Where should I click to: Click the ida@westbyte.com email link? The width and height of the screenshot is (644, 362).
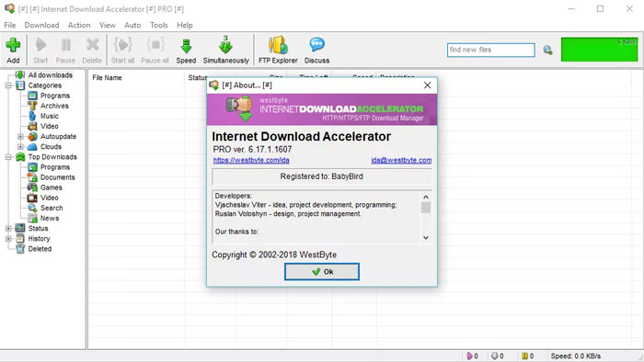pos(401,160)
